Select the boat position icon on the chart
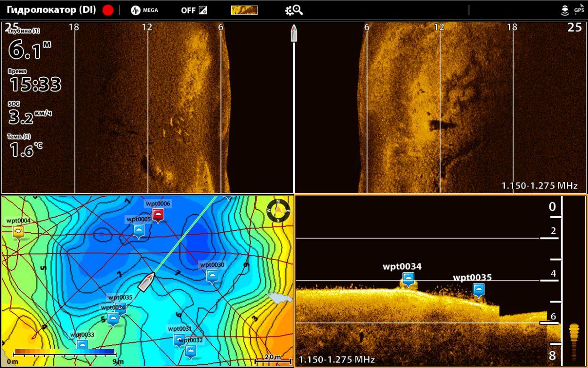This screenshot has width=588, height=368. [146, 281]
